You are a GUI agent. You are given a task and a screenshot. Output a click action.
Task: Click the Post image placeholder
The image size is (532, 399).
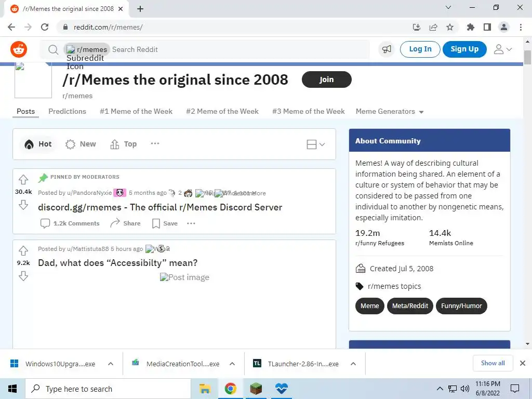184,277
